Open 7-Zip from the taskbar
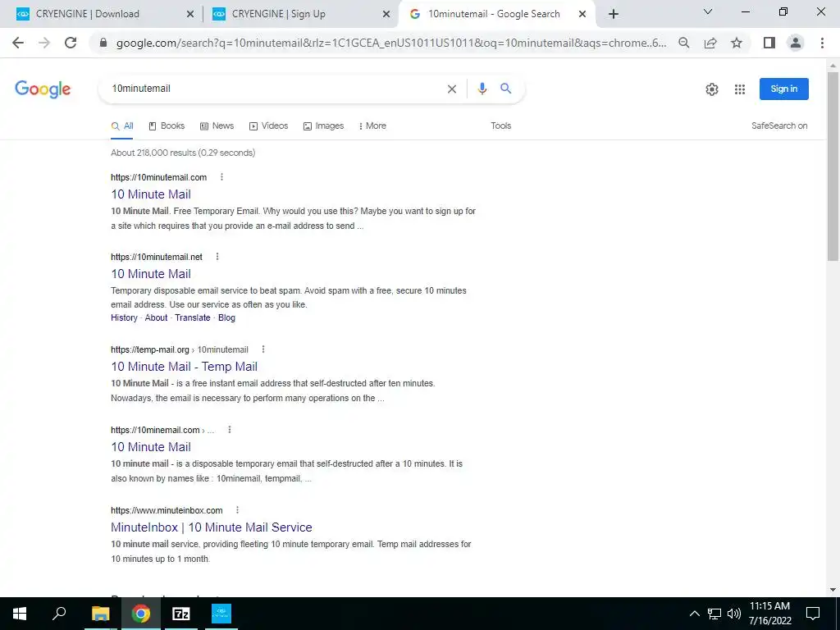Screen dimensions: 840x630 (181, 614)
